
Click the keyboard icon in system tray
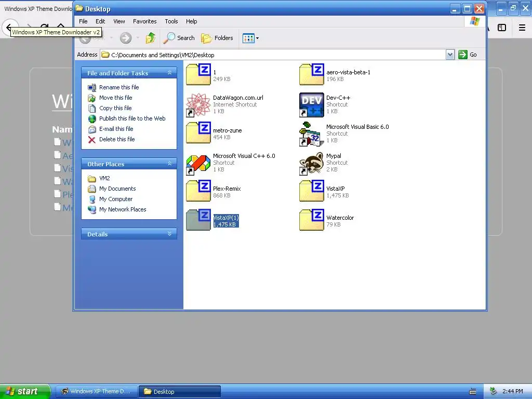click(x=473, y=392)
